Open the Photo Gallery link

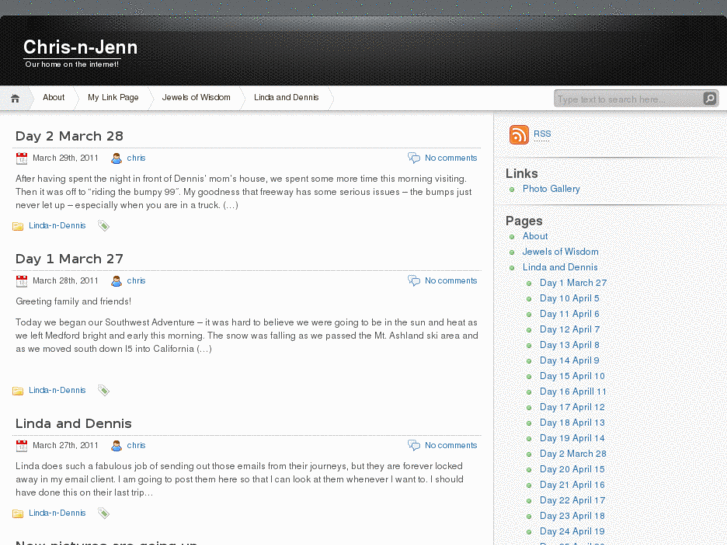click(551, 189)
